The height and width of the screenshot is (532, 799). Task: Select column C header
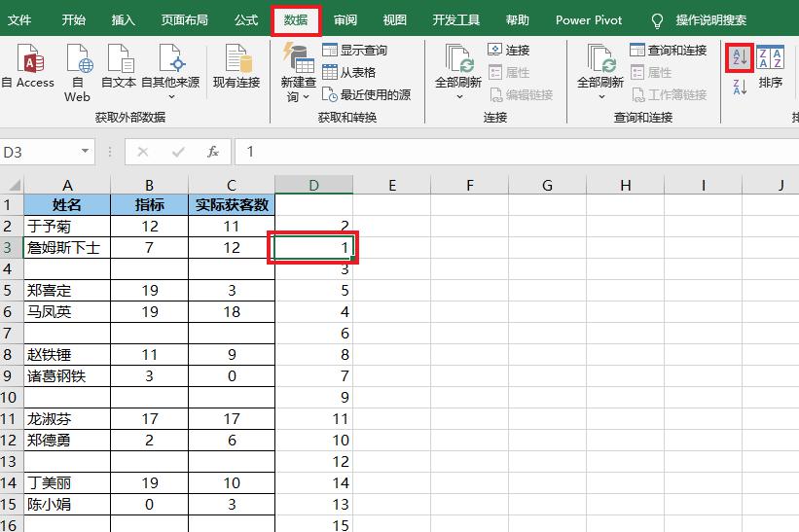coord(232,185)
